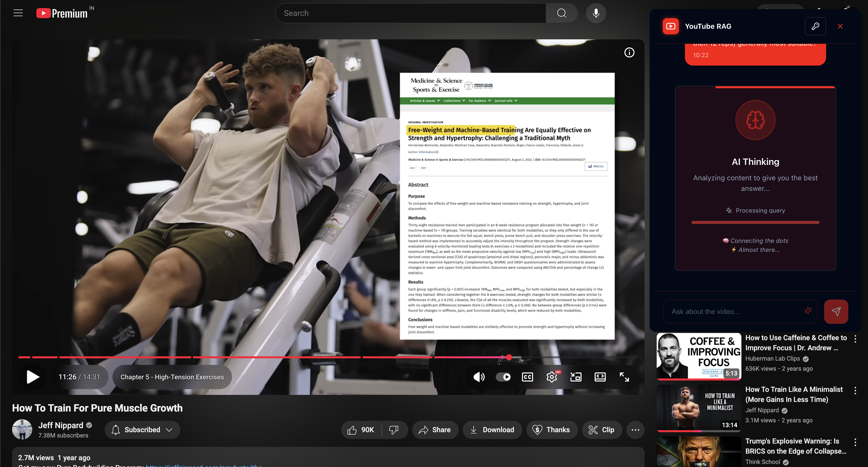Mute the video volume

(479, 377)
